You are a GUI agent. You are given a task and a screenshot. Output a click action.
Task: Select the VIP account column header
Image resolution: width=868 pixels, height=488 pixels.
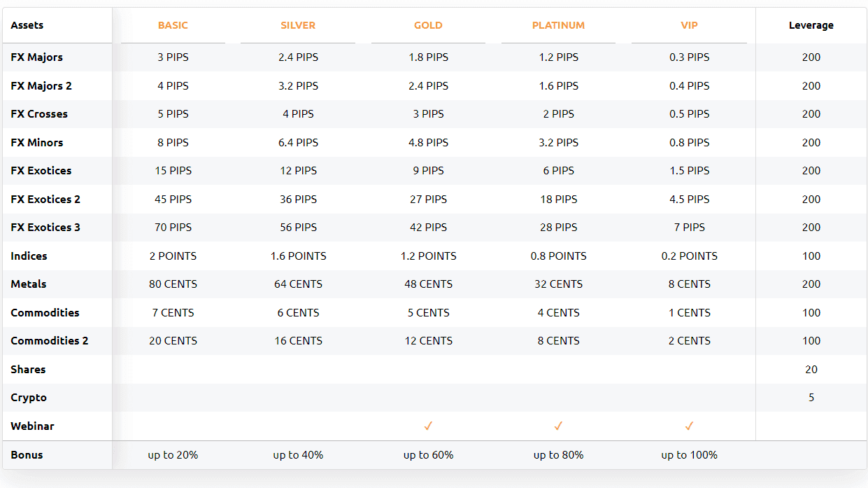click(689, 25)
